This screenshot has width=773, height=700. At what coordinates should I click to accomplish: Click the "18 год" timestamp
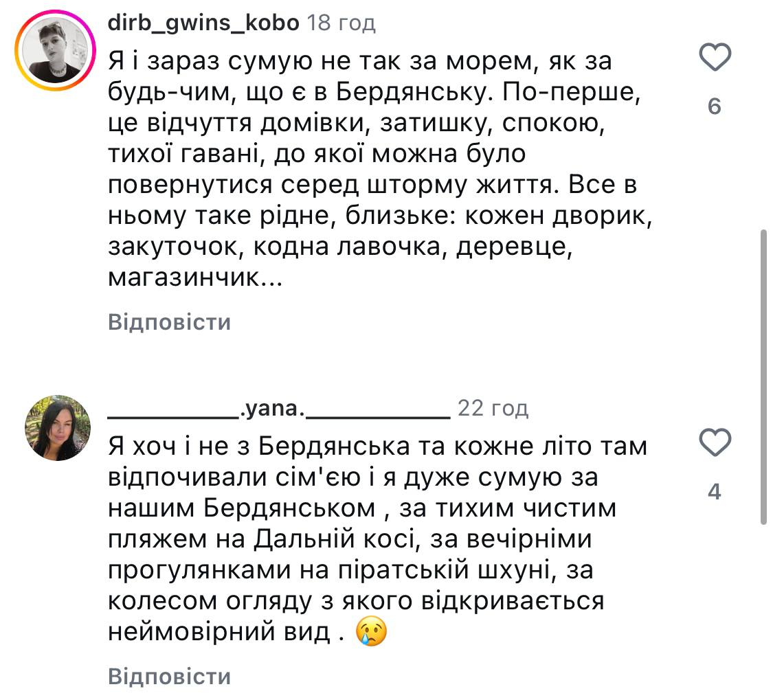pyautogui.click(x=341, y=23)
